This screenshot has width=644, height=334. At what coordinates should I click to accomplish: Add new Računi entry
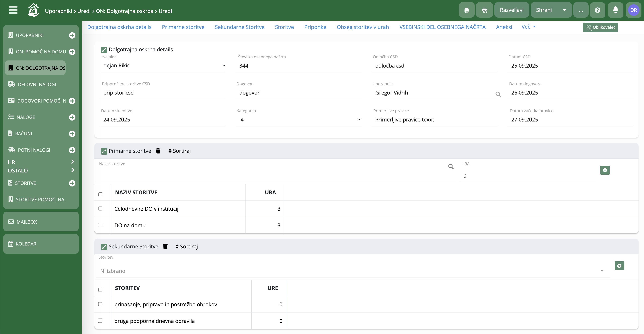click(72, 134)
